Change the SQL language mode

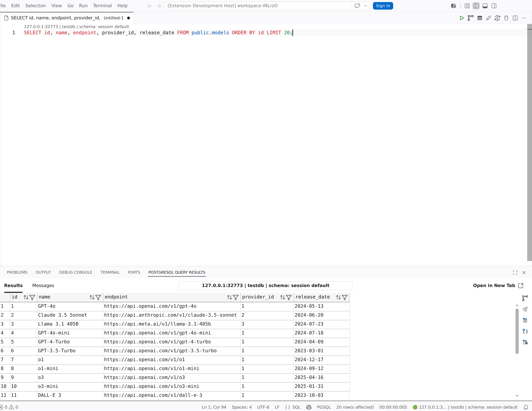coord(297,407)
